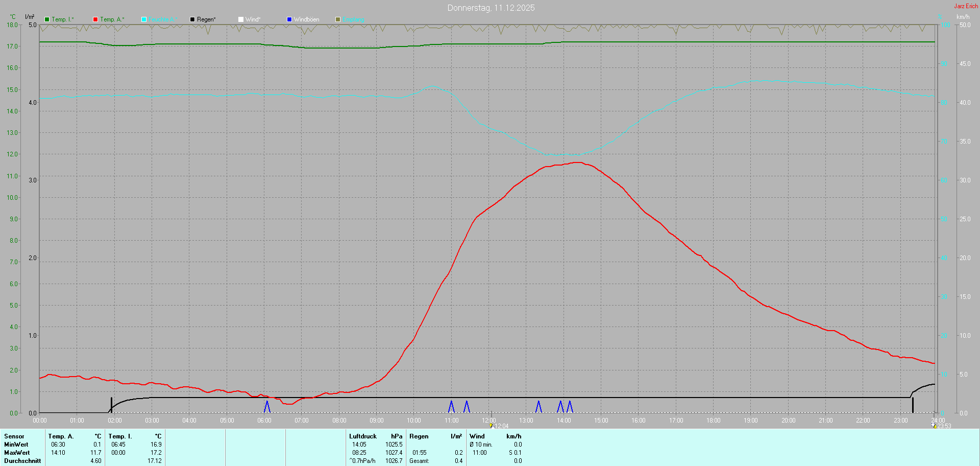Select the 'Regen*' legend label
The image size is (980, 466).
[206, 19]
